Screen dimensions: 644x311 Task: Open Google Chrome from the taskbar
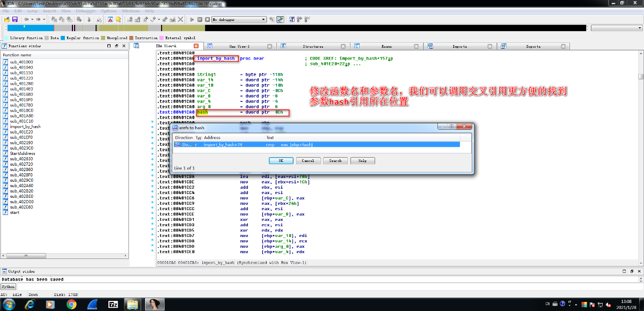point(71,304)
